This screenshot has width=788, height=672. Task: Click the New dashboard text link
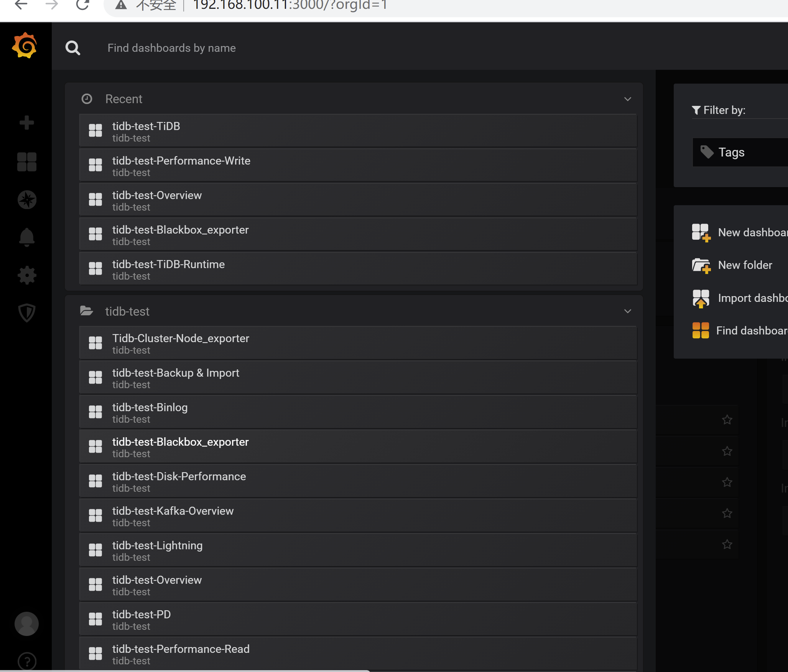tap(753, 232)
